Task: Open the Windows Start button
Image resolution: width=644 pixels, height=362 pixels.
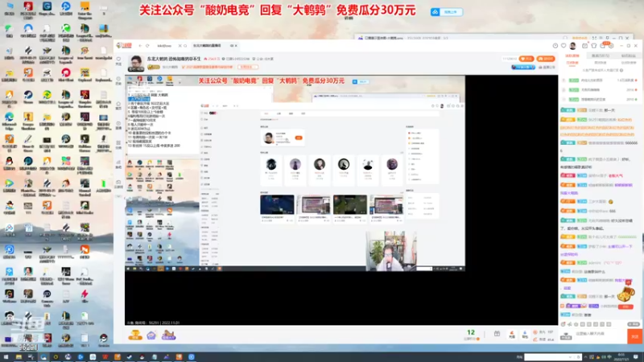Action: click(x=6, y=357)
